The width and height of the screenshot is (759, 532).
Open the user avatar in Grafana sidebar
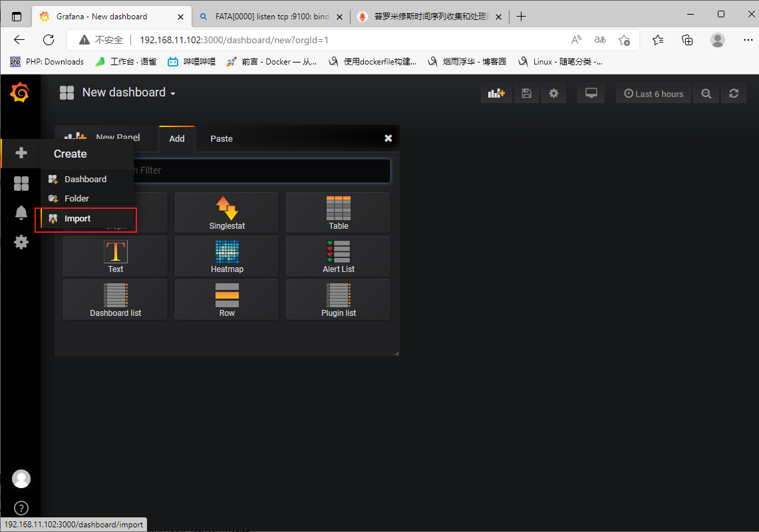pyautogui.click(x=21, y=479)
